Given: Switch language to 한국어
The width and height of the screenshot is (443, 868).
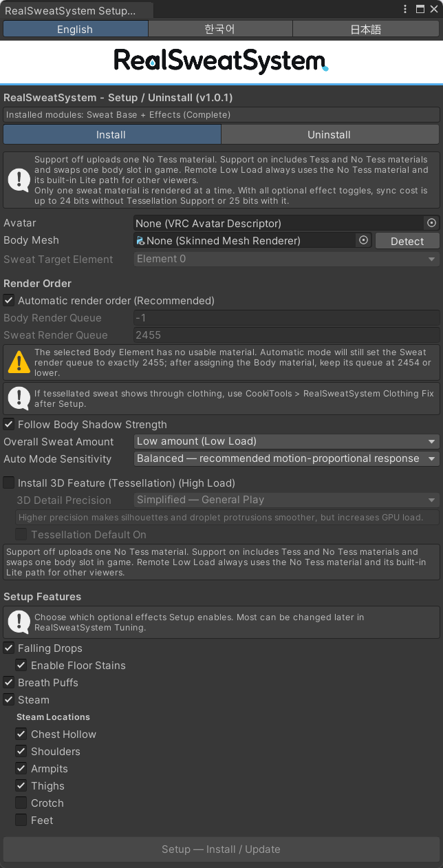Looking at the screenshot, I should tap(220, 29).
